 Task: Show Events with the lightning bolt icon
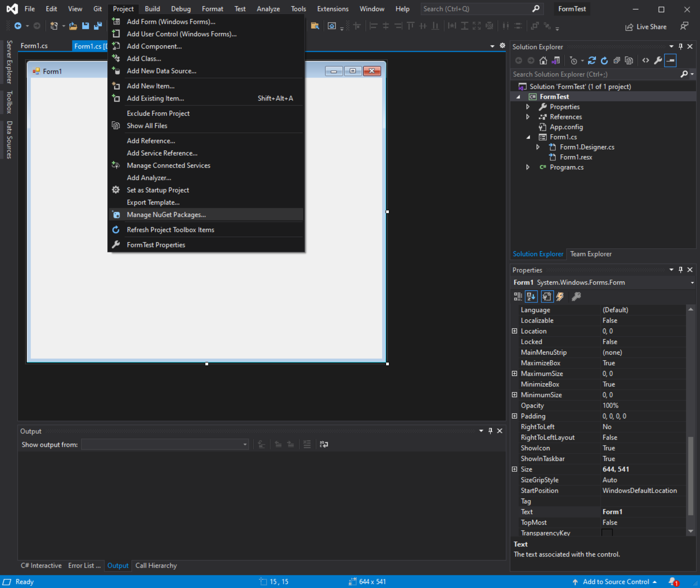tap(560, 296)
